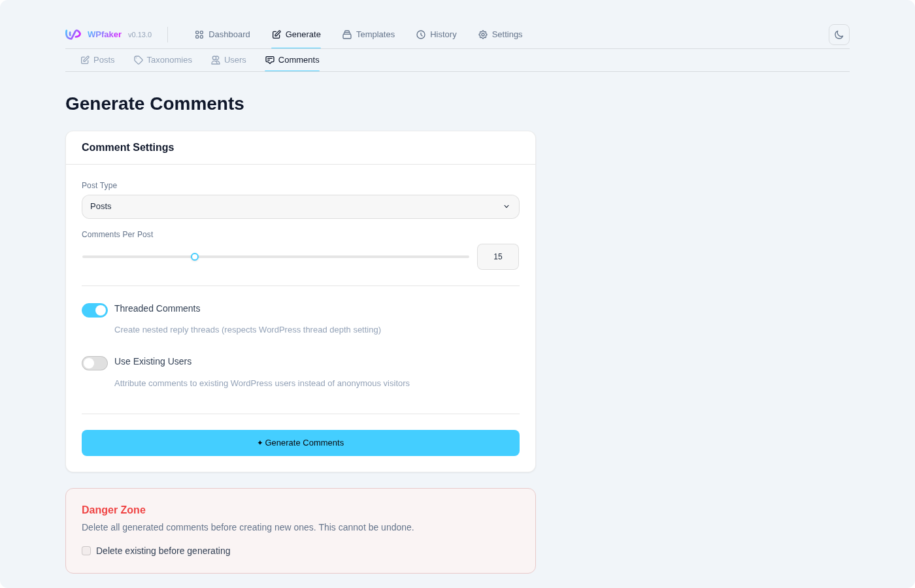Image resolution: width=915 pixels, height=588 pixels.
Task: Click the History clock icon
Action: (421, 34)
